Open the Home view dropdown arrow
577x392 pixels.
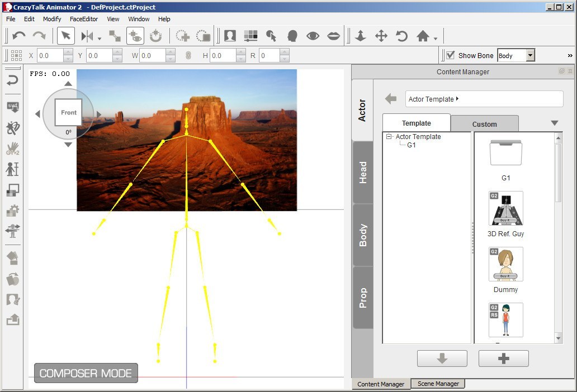pyautogui.click(x=436, y=39)
